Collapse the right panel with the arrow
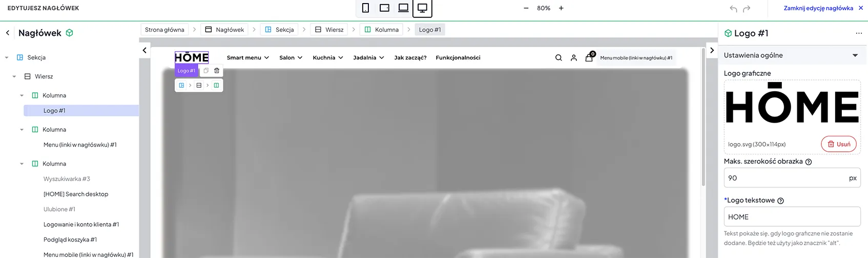Screen dimensions: 868x258 click(x=712, y=50)
